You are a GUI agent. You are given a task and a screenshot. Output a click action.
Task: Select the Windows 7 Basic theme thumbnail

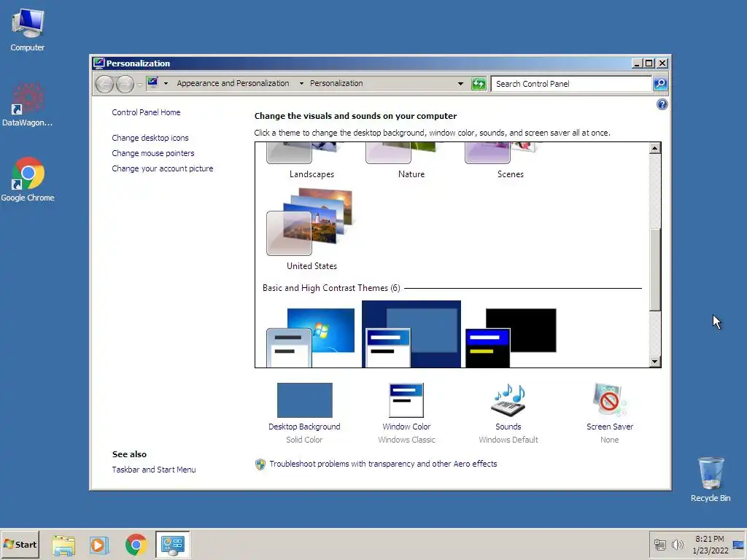(x=311, y=337)
